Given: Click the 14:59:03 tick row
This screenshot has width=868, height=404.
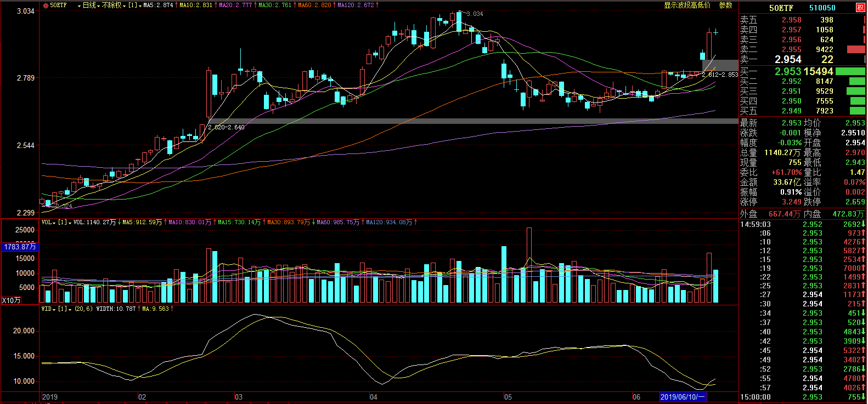Looking at the screenshot, I should 803,224.
